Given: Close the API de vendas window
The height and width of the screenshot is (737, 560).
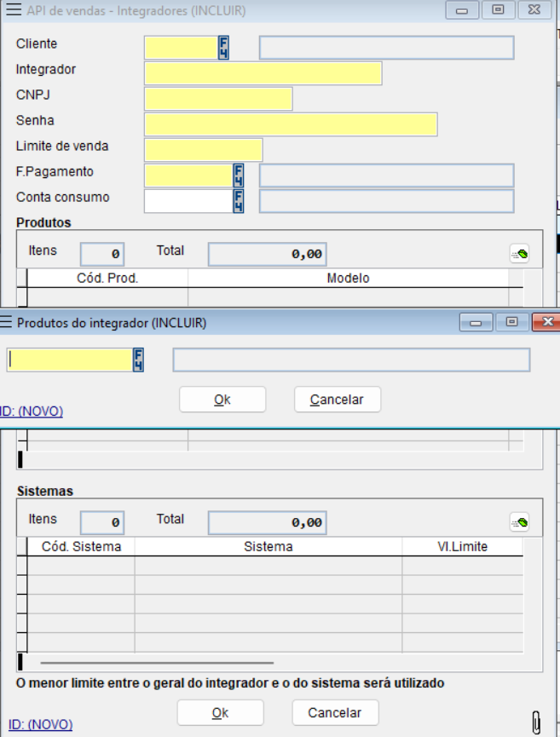Looking at the screenshot, I should (x=534, y=10).
